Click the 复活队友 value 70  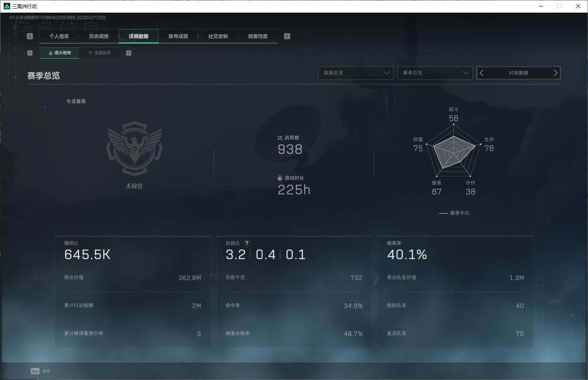point(520,334)
